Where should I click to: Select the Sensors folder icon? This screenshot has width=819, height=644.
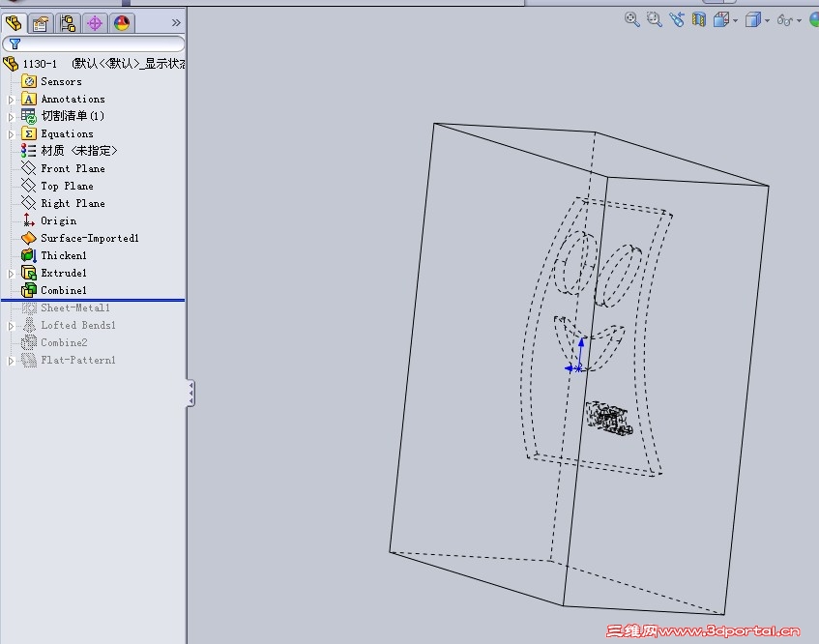(x=29, y=81)
